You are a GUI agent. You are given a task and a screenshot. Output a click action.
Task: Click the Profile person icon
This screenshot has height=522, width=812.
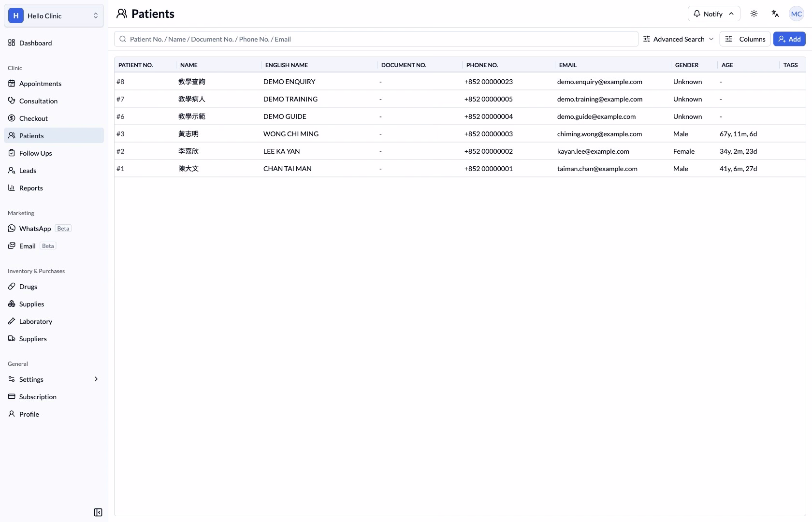click(12, 414)
